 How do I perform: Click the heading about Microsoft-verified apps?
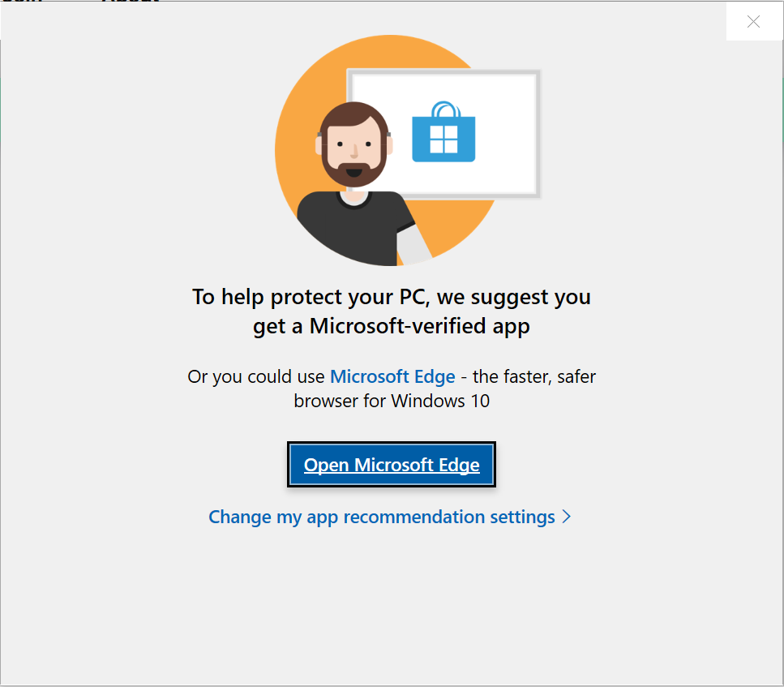(x=391, y=311)
